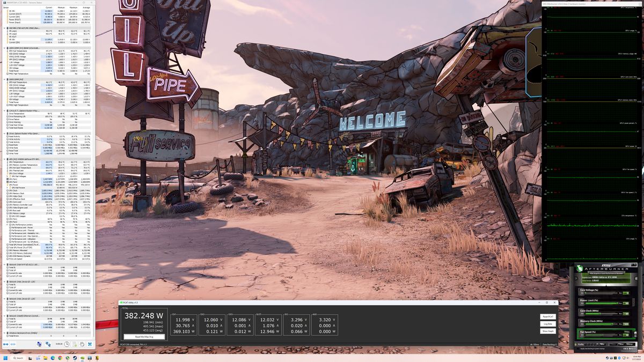This screenshot has height=362, width=644.
Task: Click HWiNFO shrink columns arrows icon
Action: pos(13,344)
